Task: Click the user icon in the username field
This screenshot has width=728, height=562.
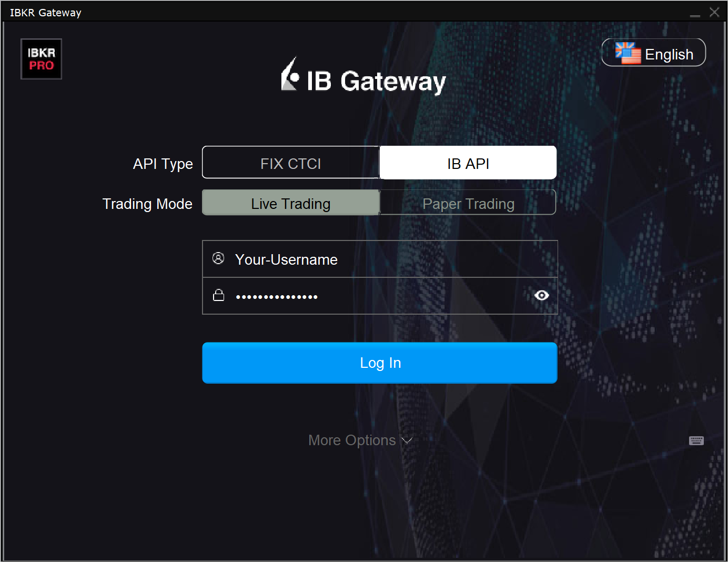Action: [x=218, y=258]
